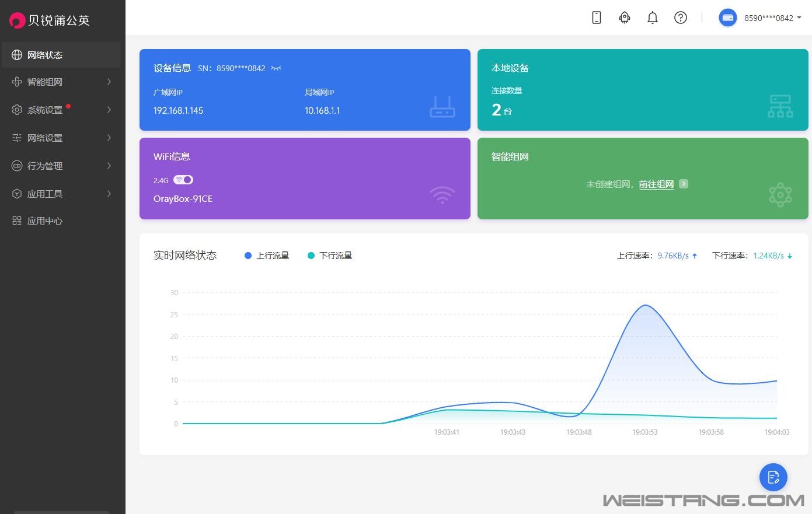Open notifications bell icon
The height and width of the screenshot is (514, 812).
(653, 18)
